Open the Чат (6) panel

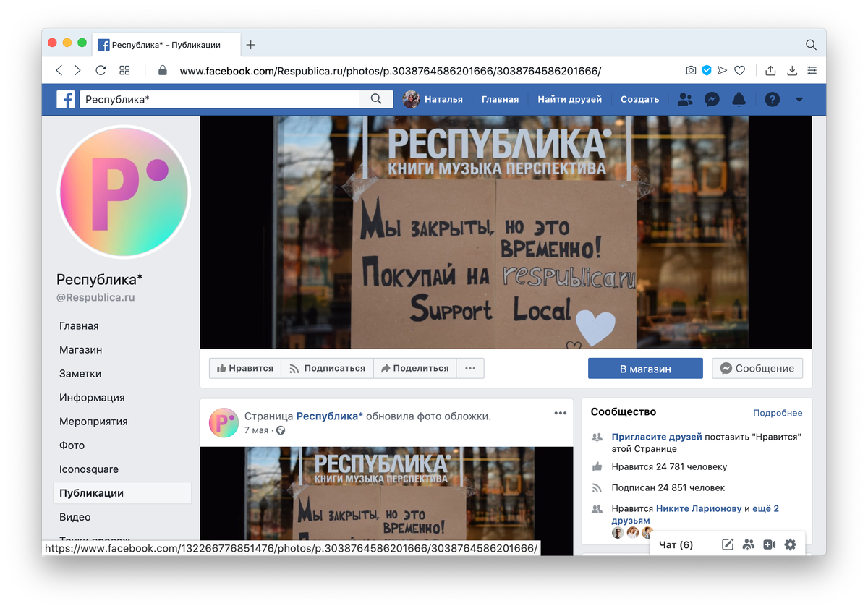(676, 544)
